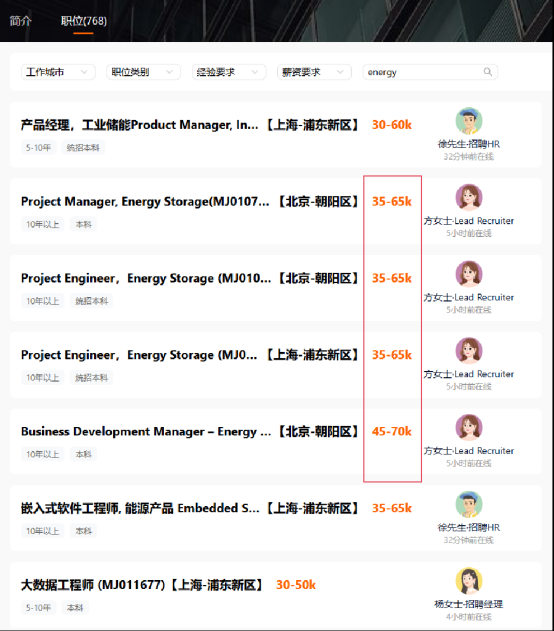
Task: Click recruiter avatar on Beijing Project Engineer listing
Action: (469, 274)
